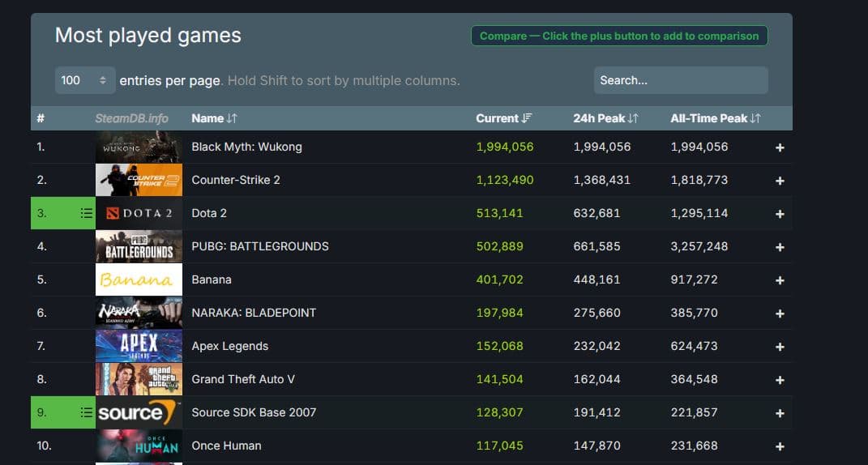868x465 pixels.
Task: Sort by All-Time Peak column
Action: tap(715, 118)
